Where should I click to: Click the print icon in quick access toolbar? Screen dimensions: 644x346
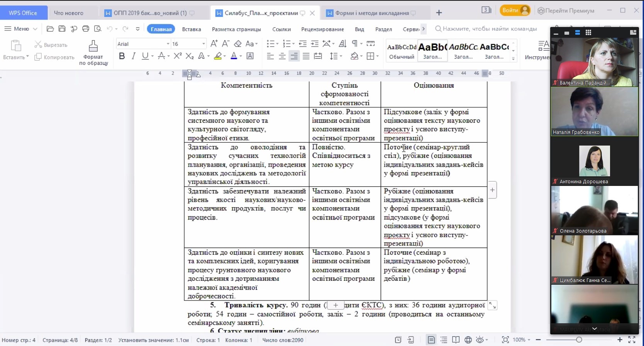(x=86, y=29)
